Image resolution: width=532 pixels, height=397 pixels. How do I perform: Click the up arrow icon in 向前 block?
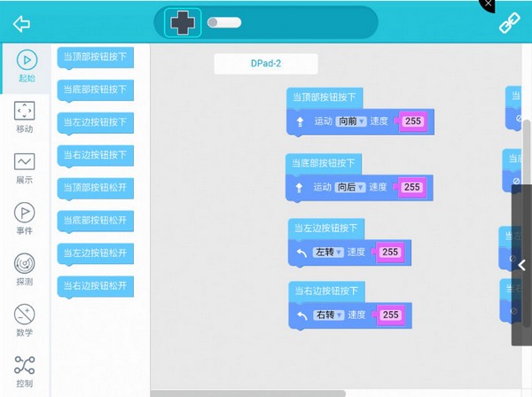(301, 121)
